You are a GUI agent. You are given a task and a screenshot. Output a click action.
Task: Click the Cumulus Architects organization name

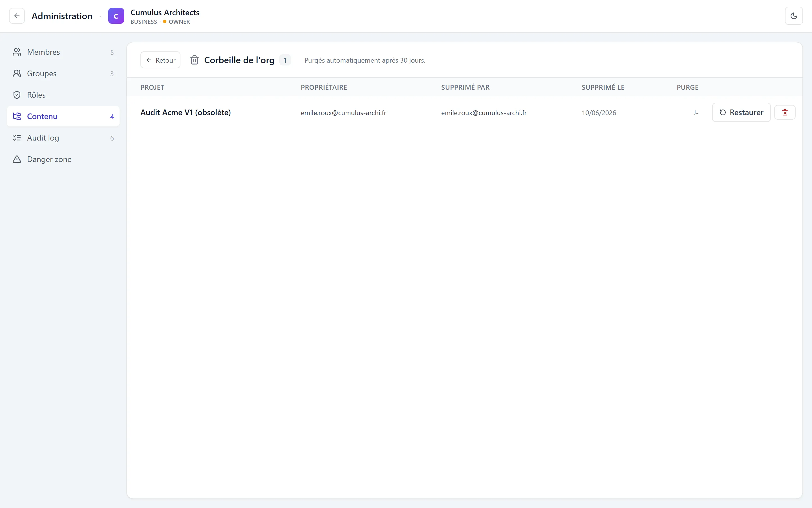[165, 12]
